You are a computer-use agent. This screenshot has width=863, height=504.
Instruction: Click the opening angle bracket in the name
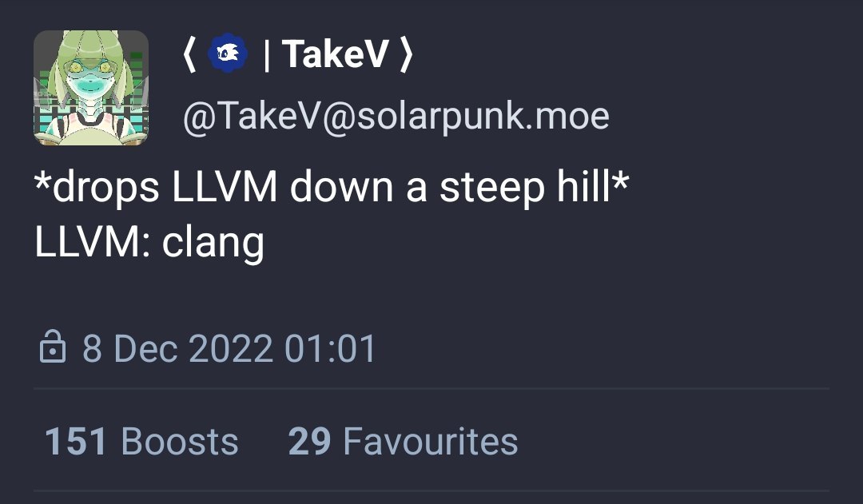[x=189, y=54]
